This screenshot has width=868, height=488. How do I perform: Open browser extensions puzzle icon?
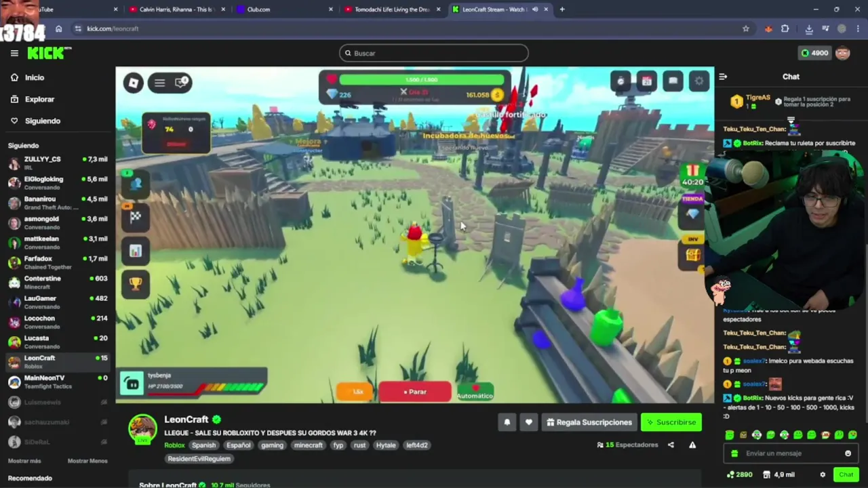[785, 28]
